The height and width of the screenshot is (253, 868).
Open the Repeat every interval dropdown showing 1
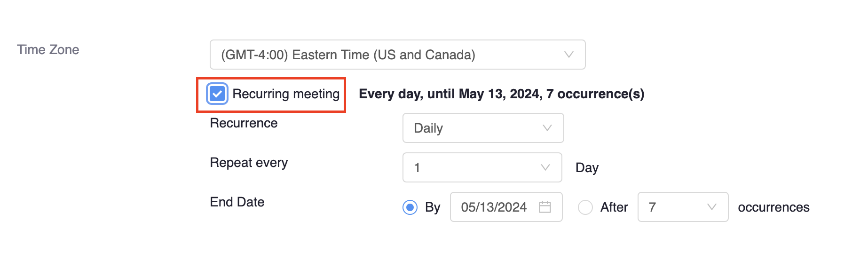pyautogui.click(x=481, y=167)
